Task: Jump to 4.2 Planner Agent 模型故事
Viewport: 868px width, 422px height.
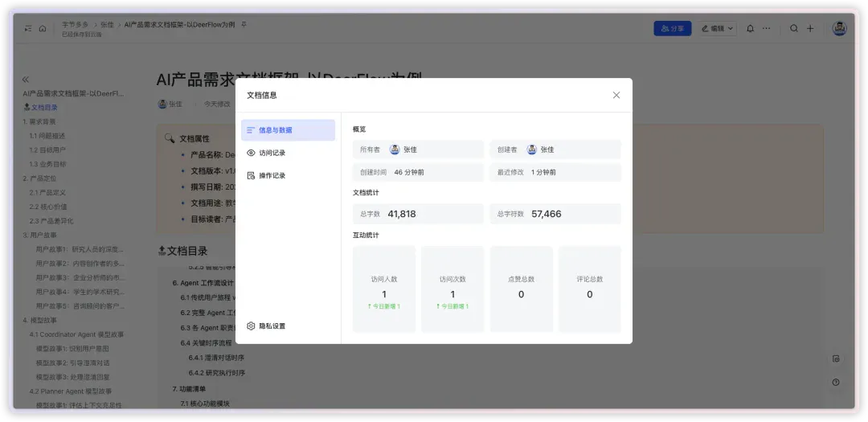Action: (70, 391)
